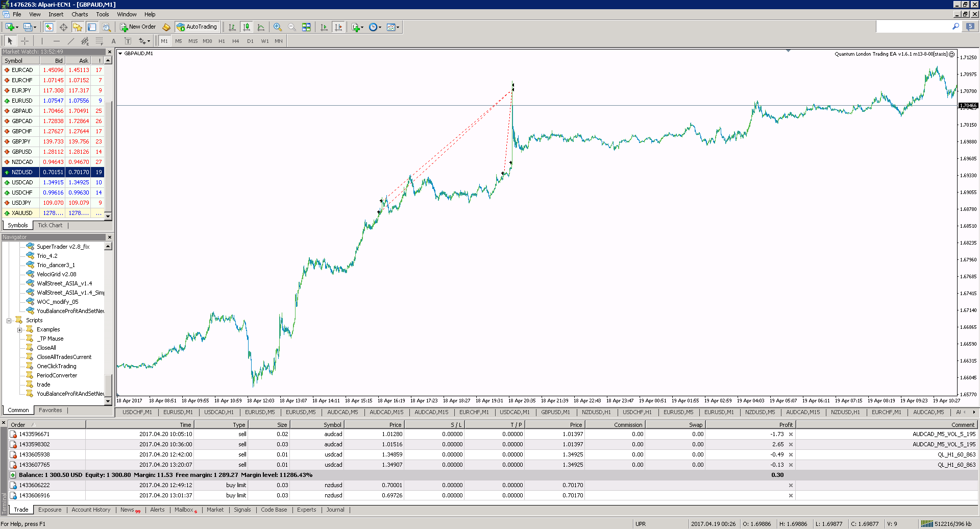Collapse the Scripts tree node
Viewport: 980px width, 529px height.
[x=9, y=321]
